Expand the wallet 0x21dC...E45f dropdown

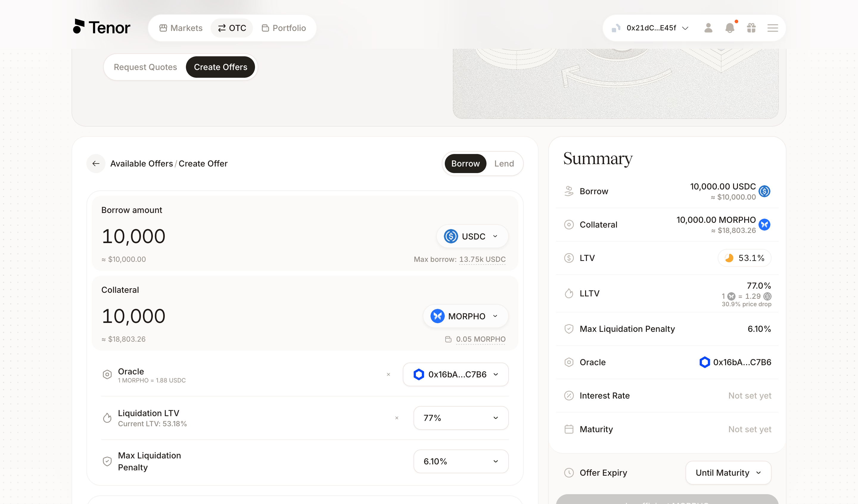pyautogui.click(x=650, y=28)
